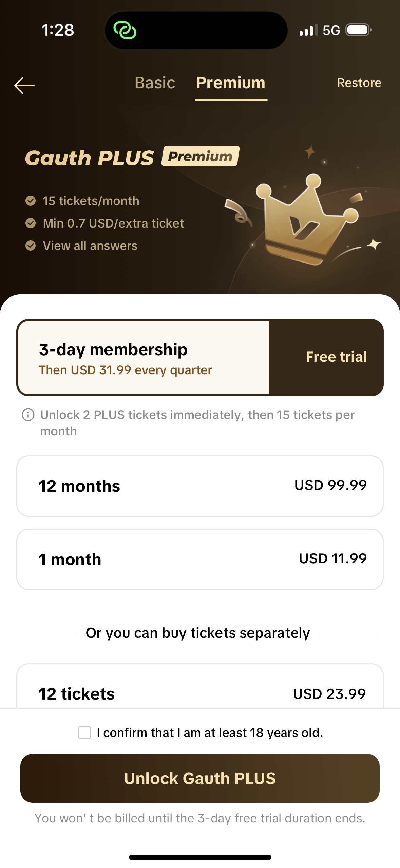Tap the green link icon in Dynamic Island
The image size is (400, 868).
[125, 30]
